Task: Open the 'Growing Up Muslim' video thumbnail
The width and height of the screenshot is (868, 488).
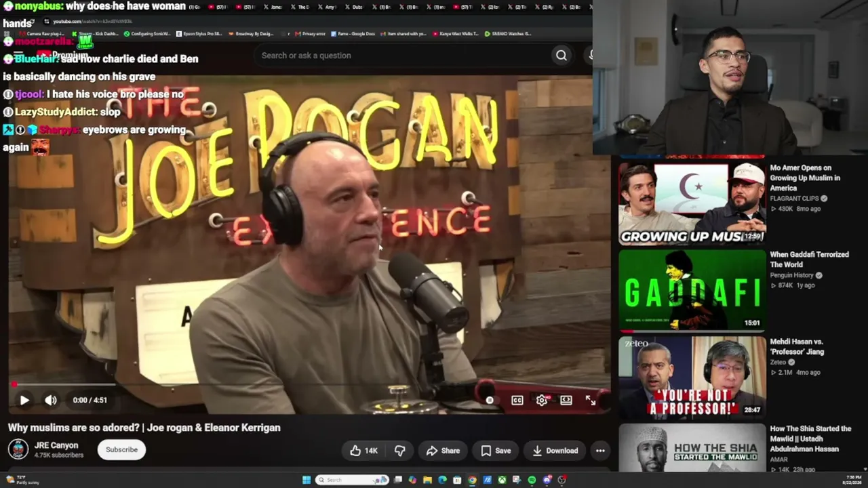Action: tap(692, 203)
